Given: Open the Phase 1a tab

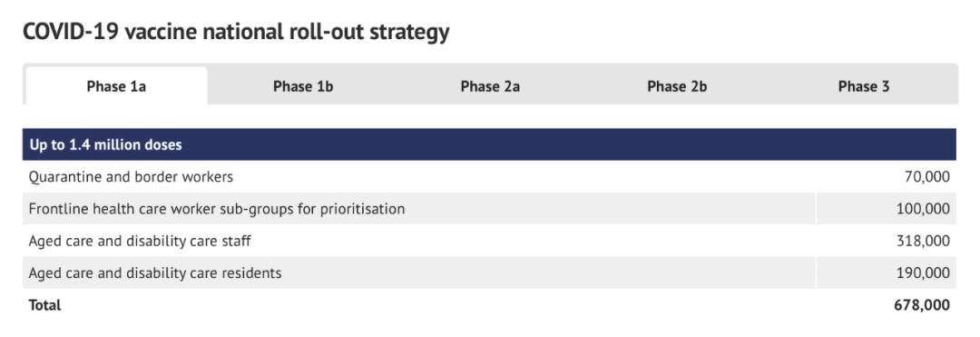Looking at the screenshot, I should [x=116, y=86].
